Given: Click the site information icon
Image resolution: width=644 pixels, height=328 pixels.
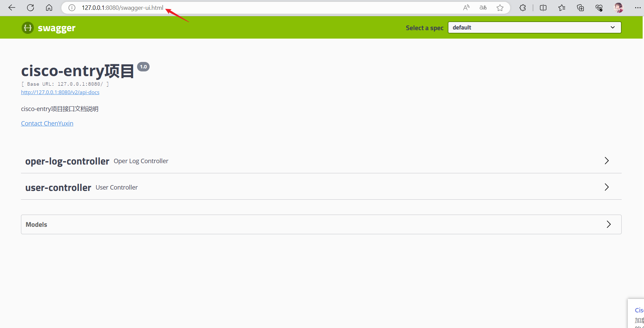Looking at the screenshot, I should coord(72,7).
